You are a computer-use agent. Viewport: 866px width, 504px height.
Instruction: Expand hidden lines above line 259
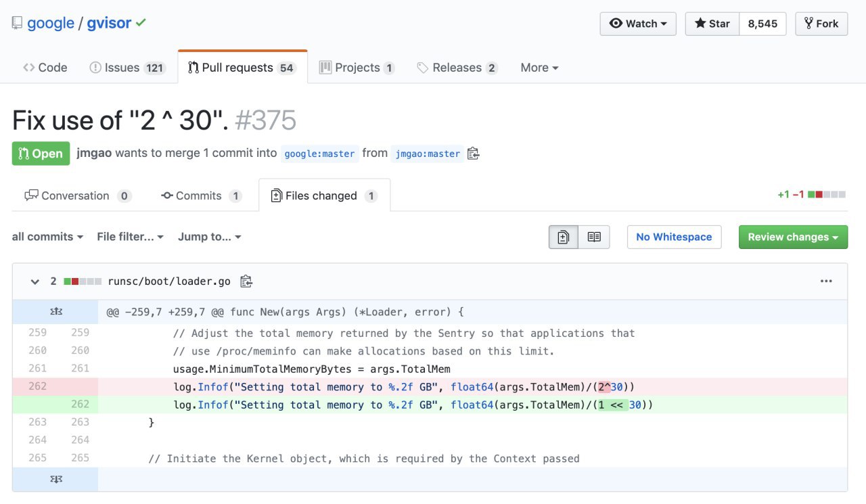point(55,313)
